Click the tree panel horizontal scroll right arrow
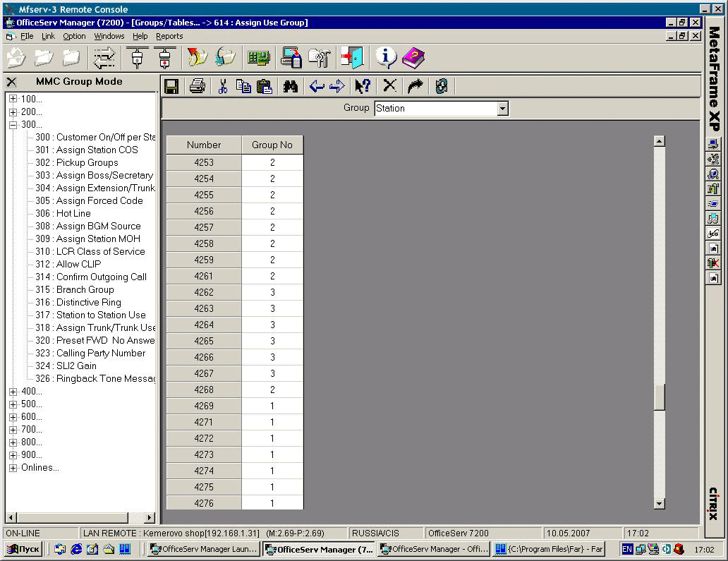Image resolution: width=728 pixels, height=561 pixels. point(150,517)
